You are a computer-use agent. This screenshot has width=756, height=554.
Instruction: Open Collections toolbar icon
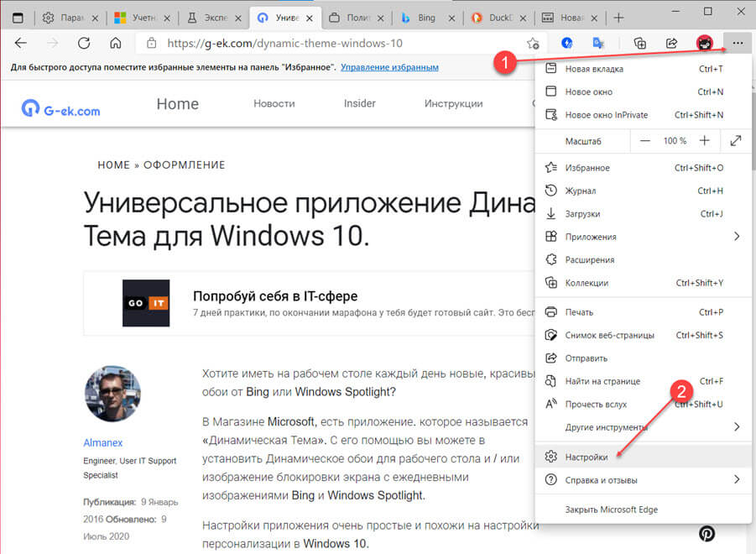click(x=640, y=44)
